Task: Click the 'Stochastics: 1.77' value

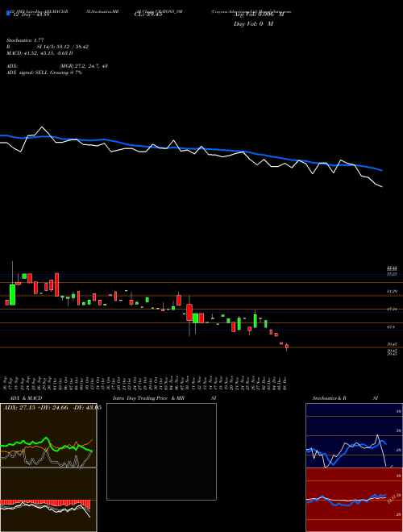Action: [25, 40]
